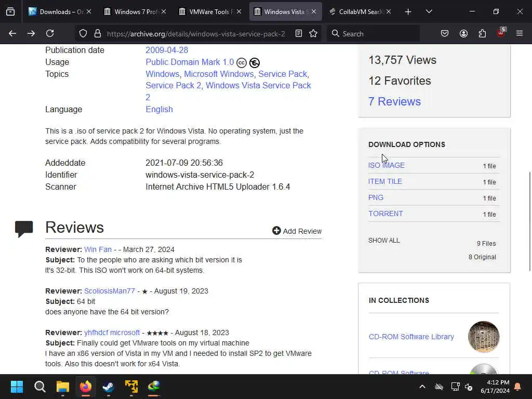Open the uBlock Origin extension icon
The image size is (532, 399).
tap(501, 33)
